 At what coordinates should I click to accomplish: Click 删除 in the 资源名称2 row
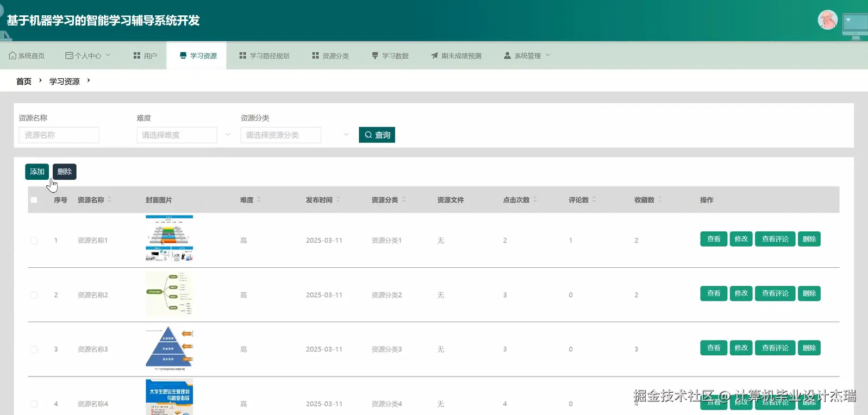(809, 293)
